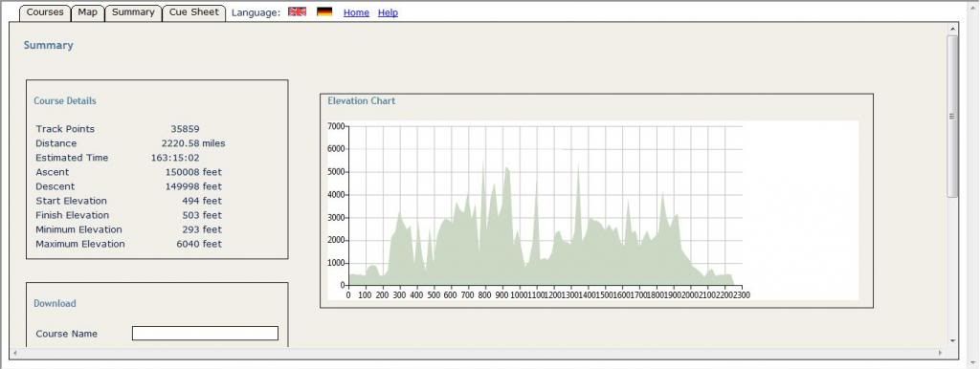This screenshot has width=980, height=369.
Task: Switch language to English flag icon
Action: [x=297, y=11]
